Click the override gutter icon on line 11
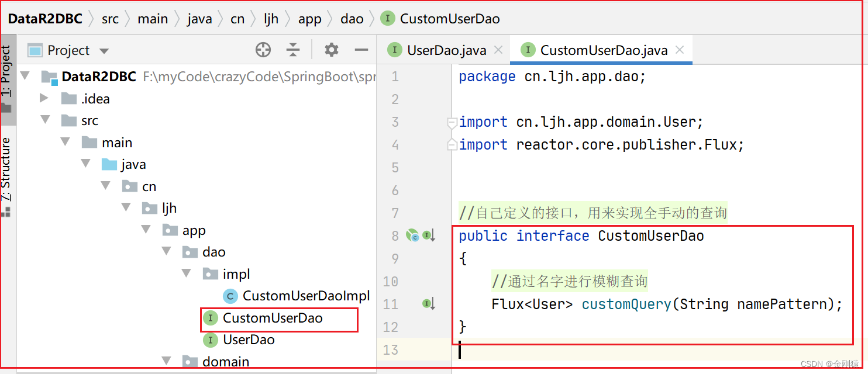 click(428, 304)
